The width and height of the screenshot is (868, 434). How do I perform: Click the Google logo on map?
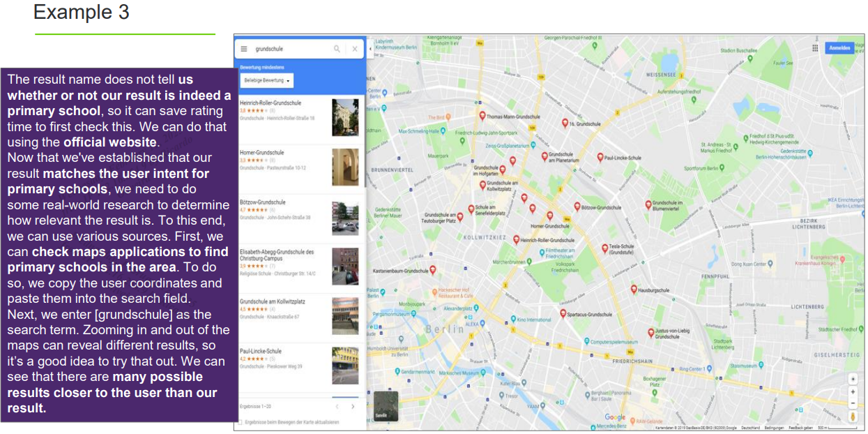616,417
